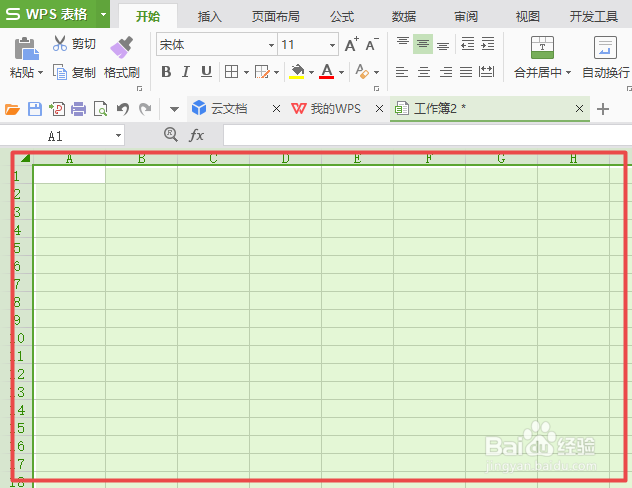The height and width of the screenshot is (488, 632).
Task: Click the clear formatting eraser icon
Action: [x=362, y=72]
